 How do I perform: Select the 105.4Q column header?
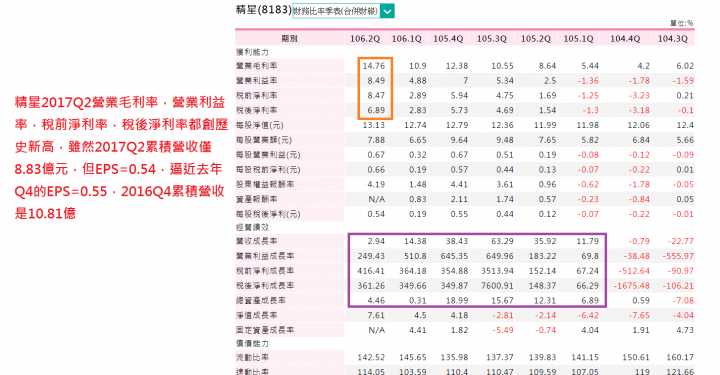[x=448, y=39]
